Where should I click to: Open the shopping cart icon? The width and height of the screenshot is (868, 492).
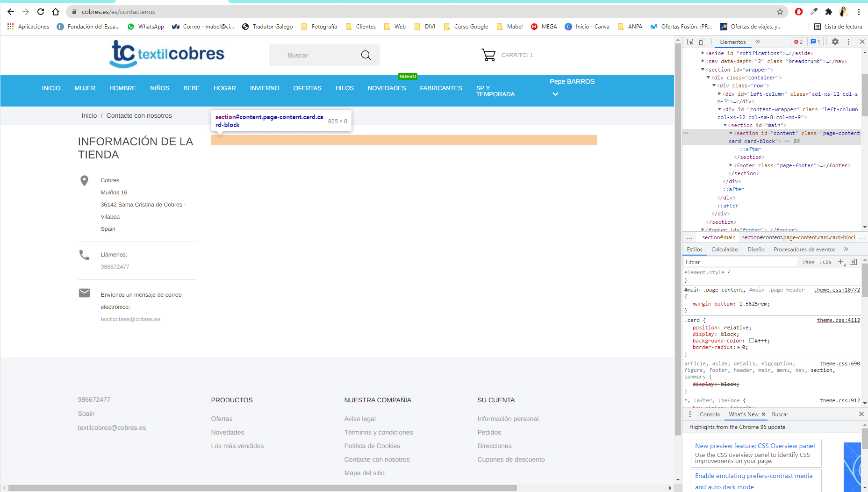click(488, 55)
